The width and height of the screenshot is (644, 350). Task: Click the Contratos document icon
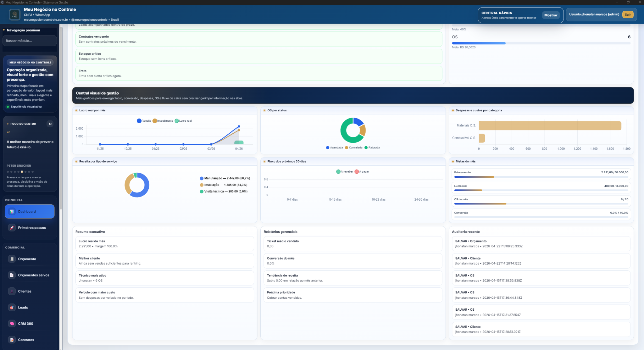pos(12,340)
